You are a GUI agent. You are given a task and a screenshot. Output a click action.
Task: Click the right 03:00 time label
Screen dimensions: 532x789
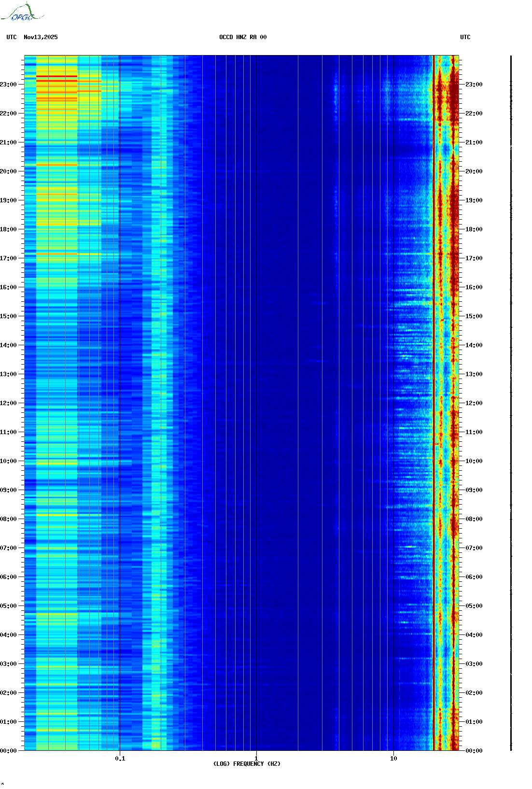point(474,664)
